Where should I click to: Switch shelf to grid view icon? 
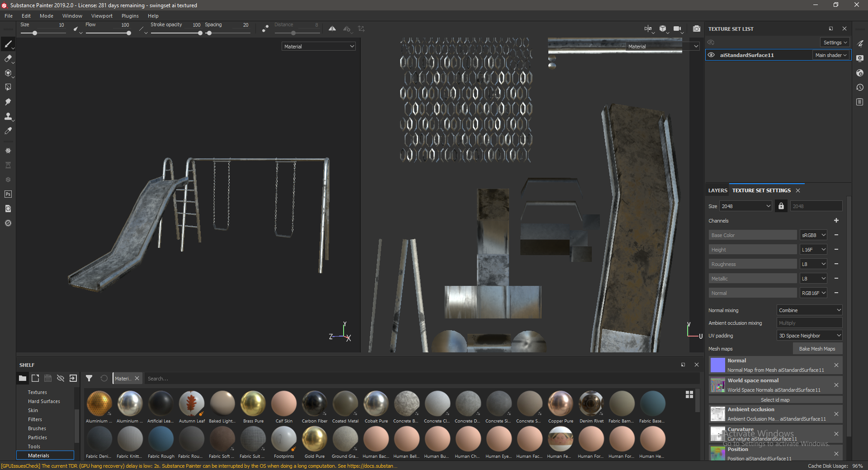pyautogui.click(x=689, y=394)
